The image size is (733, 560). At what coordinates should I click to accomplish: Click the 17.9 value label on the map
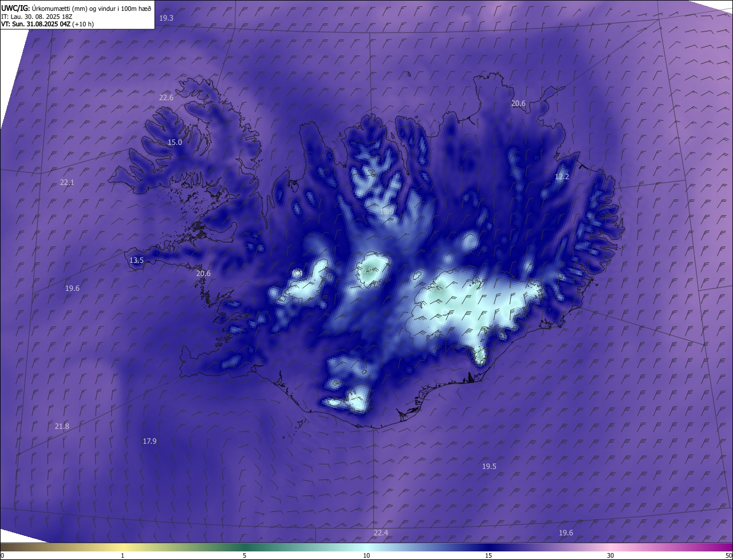click(x=149, y=441)
